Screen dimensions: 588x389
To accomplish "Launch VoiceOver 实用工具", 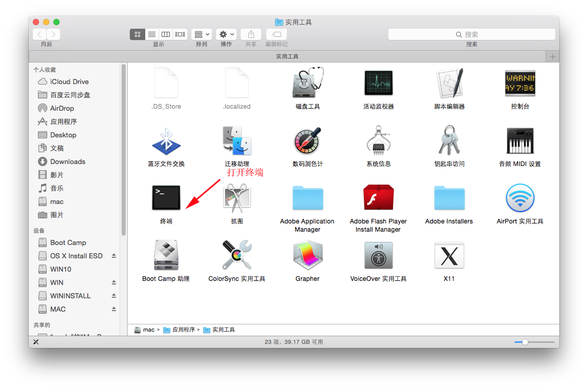I will (378, 255).
